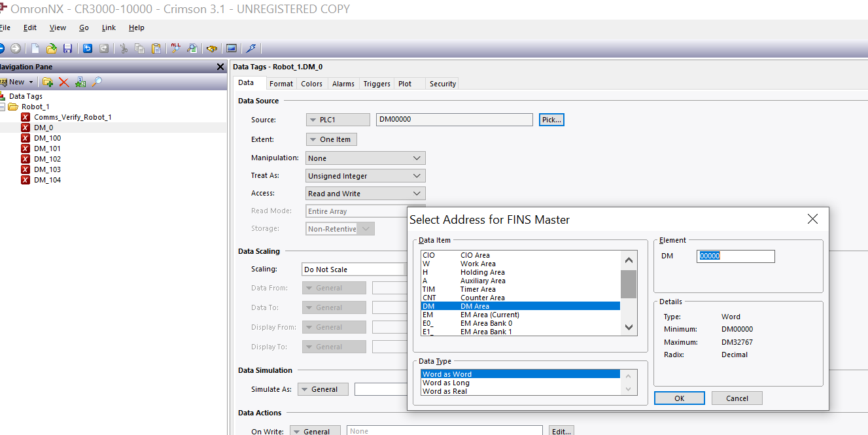Click the Forward navigation arrow icon
868x435 pixels.
15,48
